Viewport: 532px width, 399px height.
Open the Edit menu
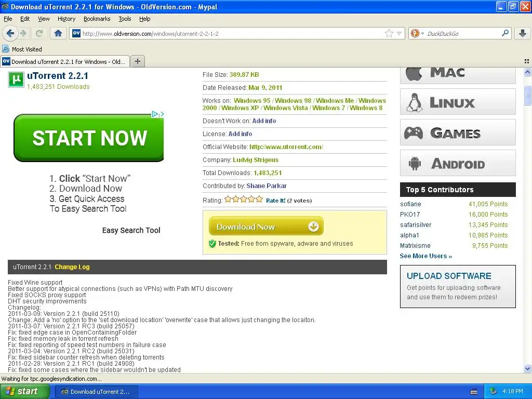(25, 19)
